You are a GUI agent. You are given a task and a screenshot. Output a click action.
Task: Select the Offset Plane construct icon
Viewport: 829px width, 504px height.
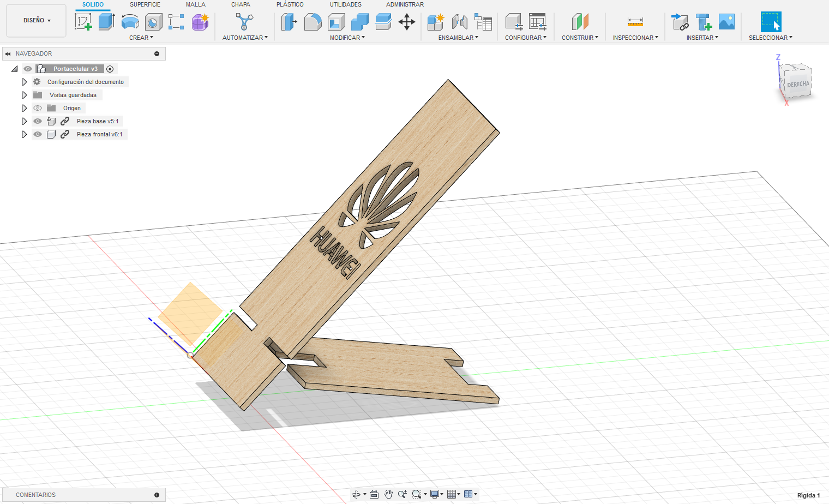tap(580, 22)
